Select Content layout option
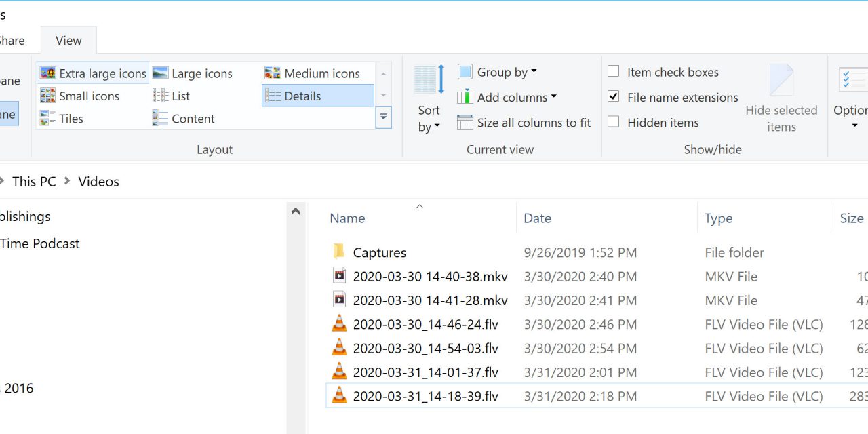This screenshot has width=868, height=434. 184,119
